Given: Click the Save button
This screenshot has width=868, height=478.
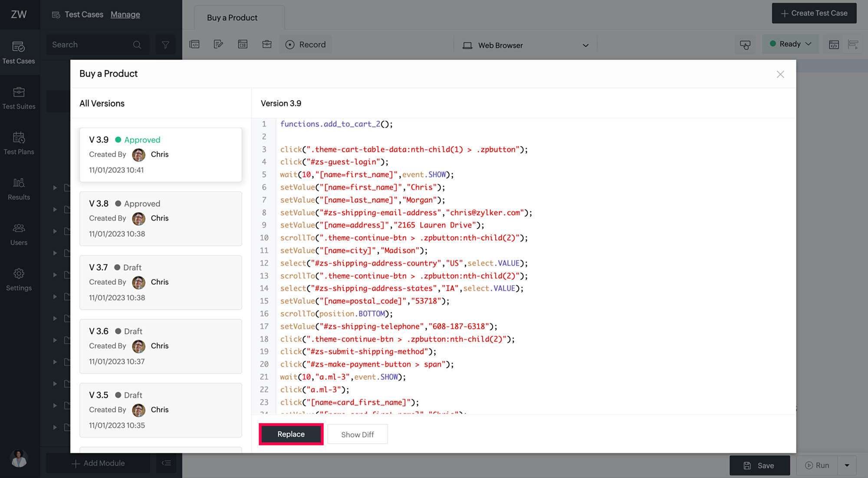Looking at the screenshot, I should click(759, 465).
